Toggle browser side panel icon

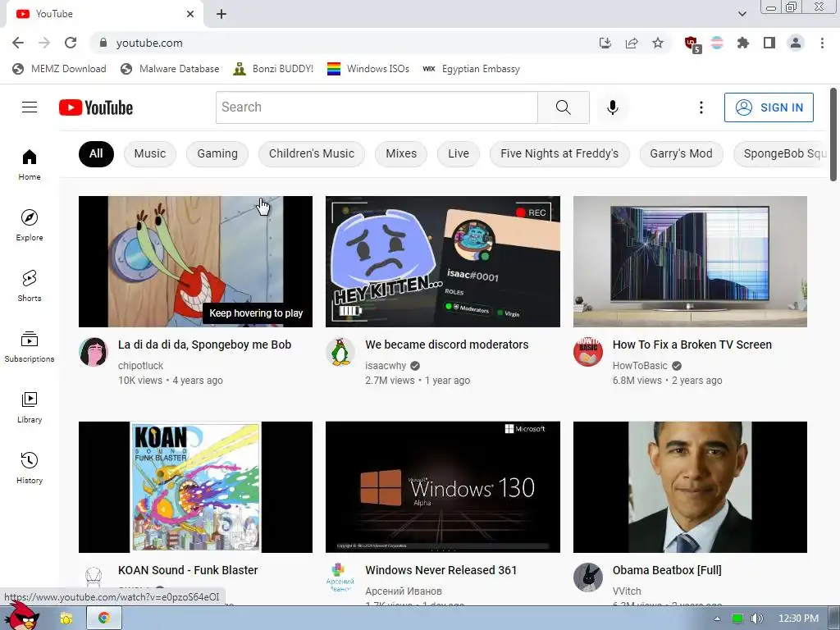769,43
